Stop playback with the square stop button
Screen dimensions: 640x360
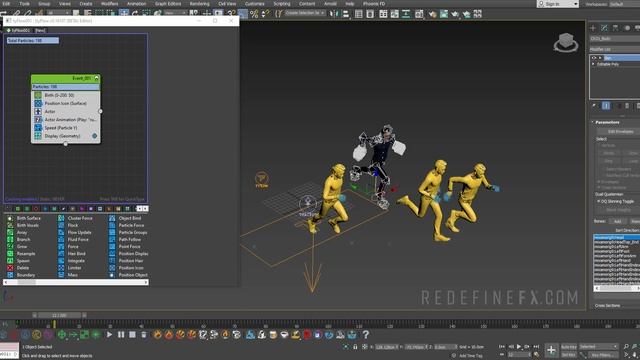coord(132,335)
